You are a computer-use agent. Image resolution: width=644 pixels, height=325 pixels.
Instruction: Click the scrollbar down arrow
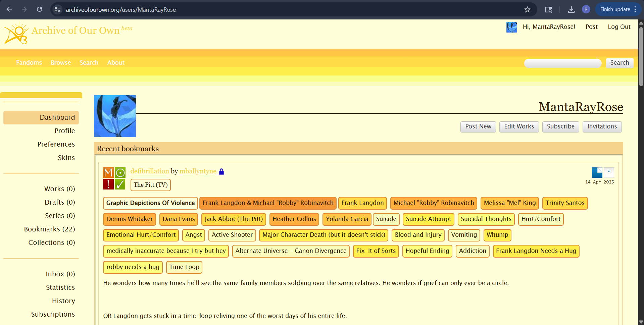(641, 322)
